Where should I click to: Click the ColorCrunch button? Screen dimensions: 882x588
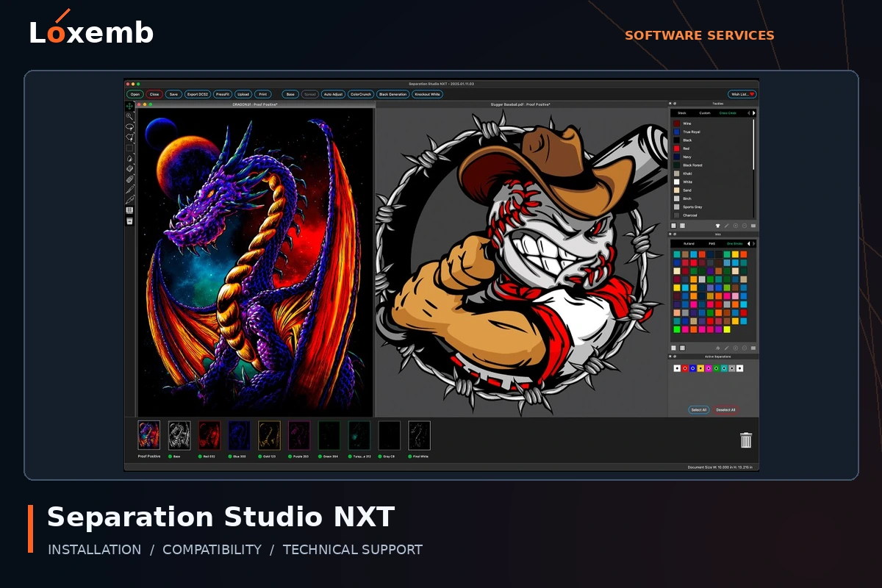tap(361, 94)
